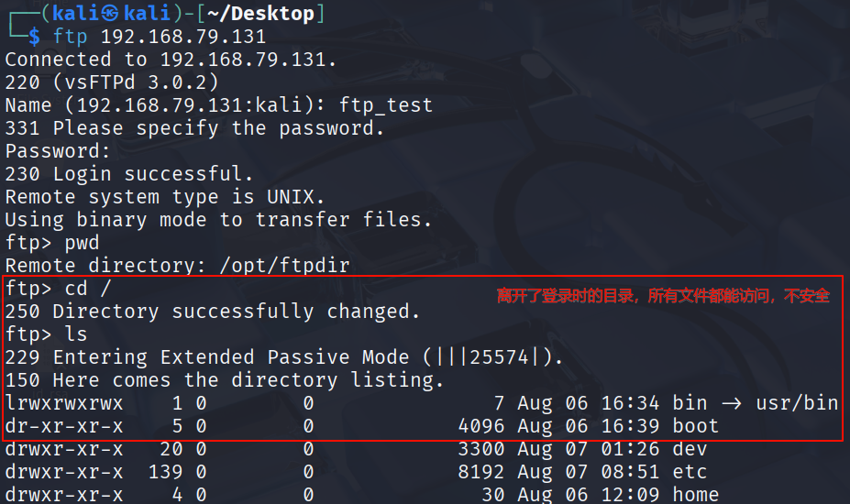The image size is (850, 504).
Task: Click the Extended Passive Mode port 25574
Action: (x=499, y=357)
